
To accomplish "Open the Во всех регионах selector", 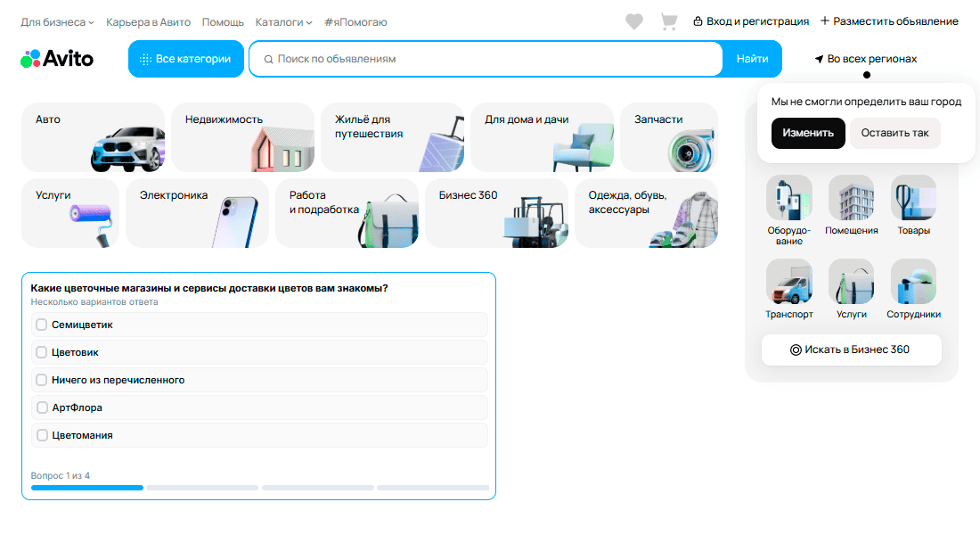I will click(866, 59).
